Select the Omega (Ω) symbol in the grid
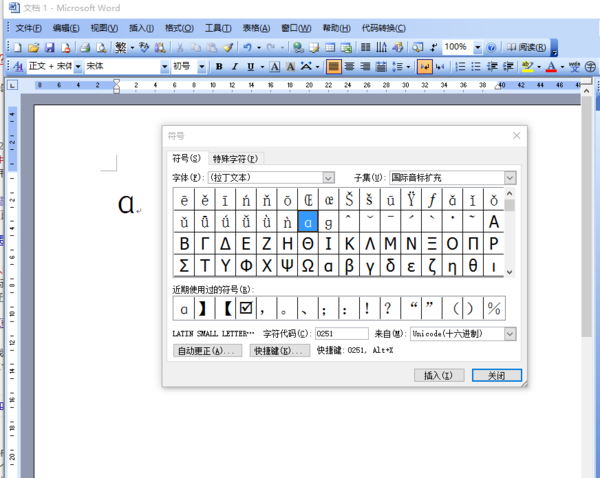 click(x=309, y=265)
